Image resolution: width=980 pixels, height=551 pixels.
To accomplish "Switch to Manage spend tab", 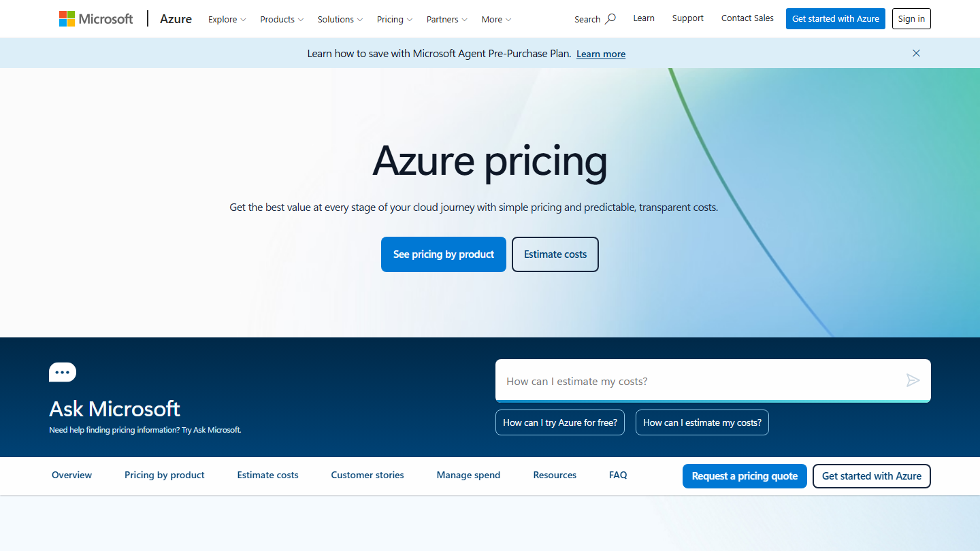I will pyautogui.click(x=468, y=475).
